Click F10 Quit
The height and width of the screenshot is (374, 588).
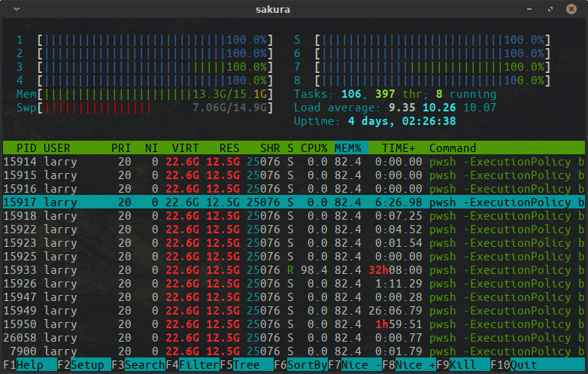(537, 365)
